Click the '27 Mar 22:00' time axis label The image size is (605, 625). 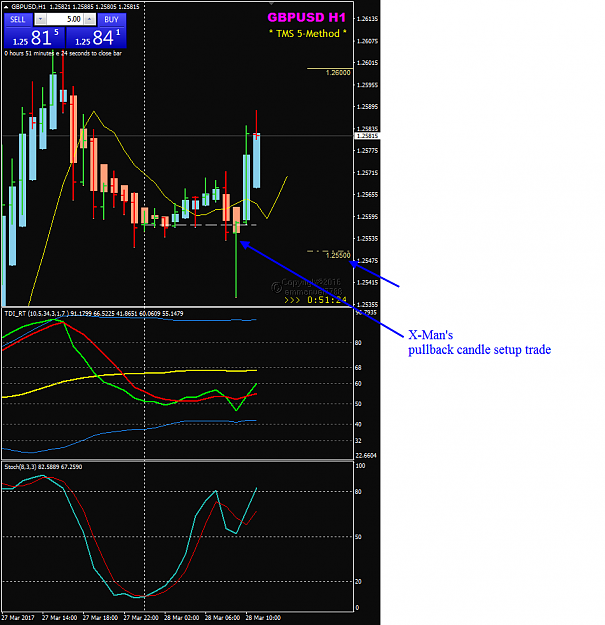pos(141,617)
